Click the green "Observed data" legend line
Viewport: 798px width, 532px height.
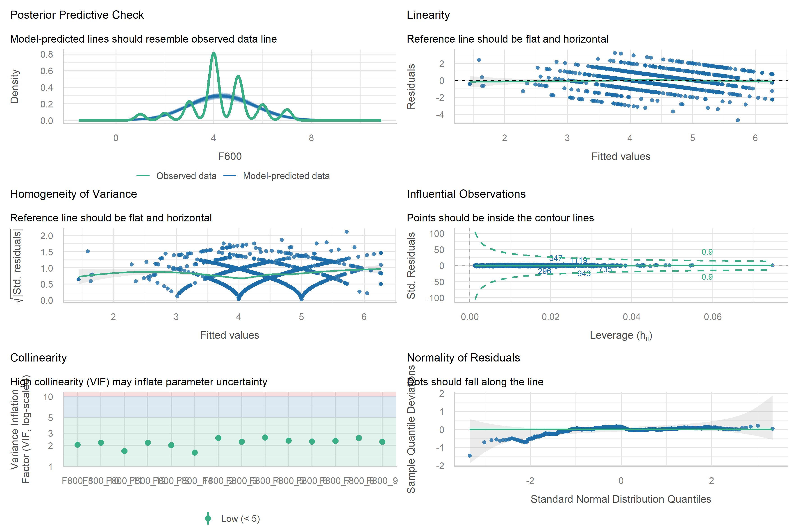[x=143, y=176]
